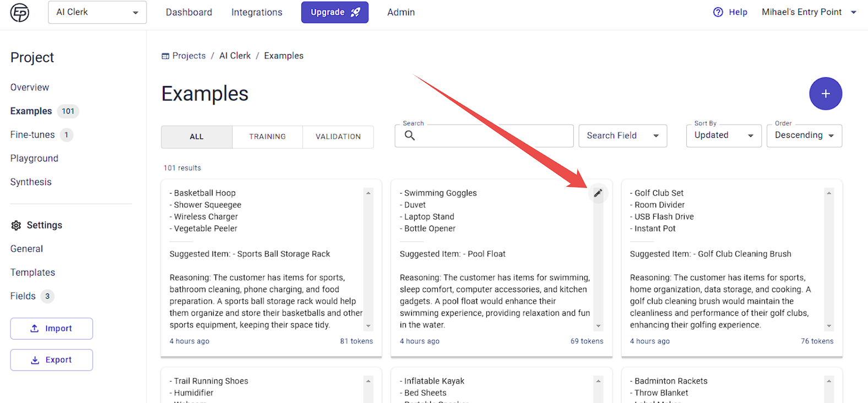Screen dimensions: 868x403
Task: Click the Help question mark icon
Action: (x=718, y=12)
